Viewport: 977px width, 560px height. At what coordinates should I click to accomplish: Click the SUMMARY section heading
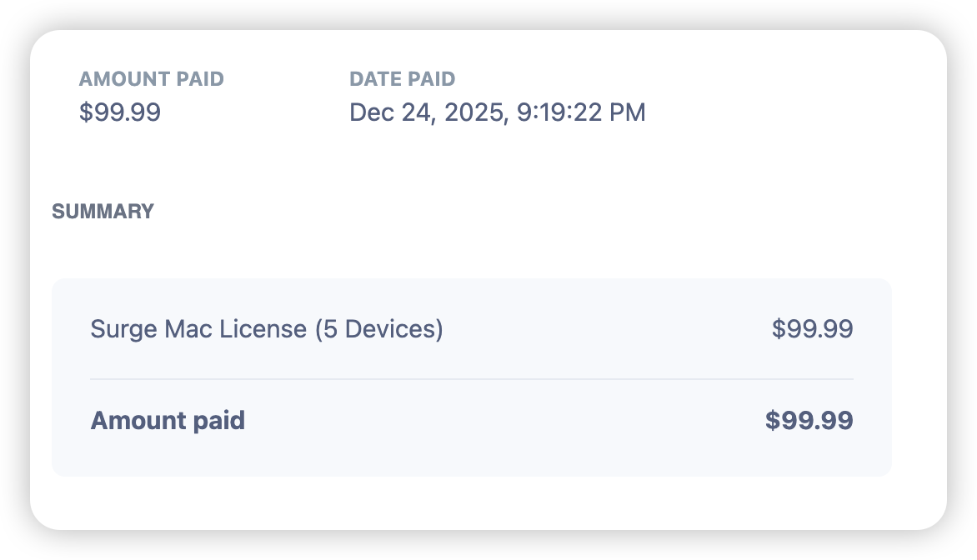[103, 212]
